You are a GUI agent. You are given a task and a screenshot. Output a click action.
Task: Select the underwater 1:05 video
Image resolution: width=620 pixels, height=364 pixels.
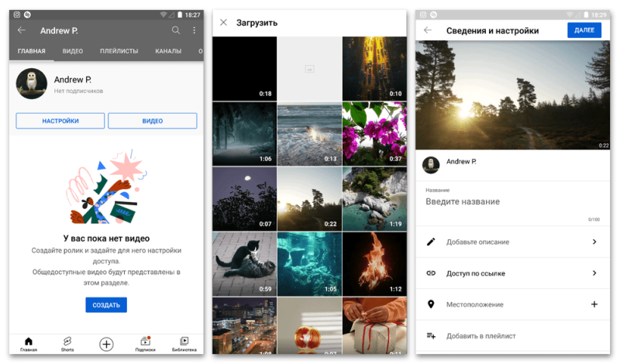coord(309,264)
